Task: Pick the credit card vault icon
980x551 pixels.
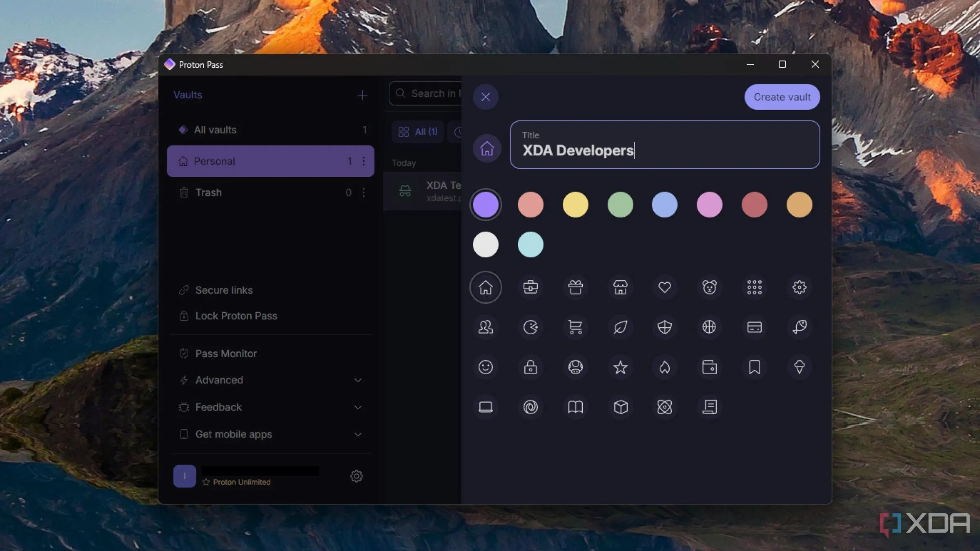Action: coord(755,327)
